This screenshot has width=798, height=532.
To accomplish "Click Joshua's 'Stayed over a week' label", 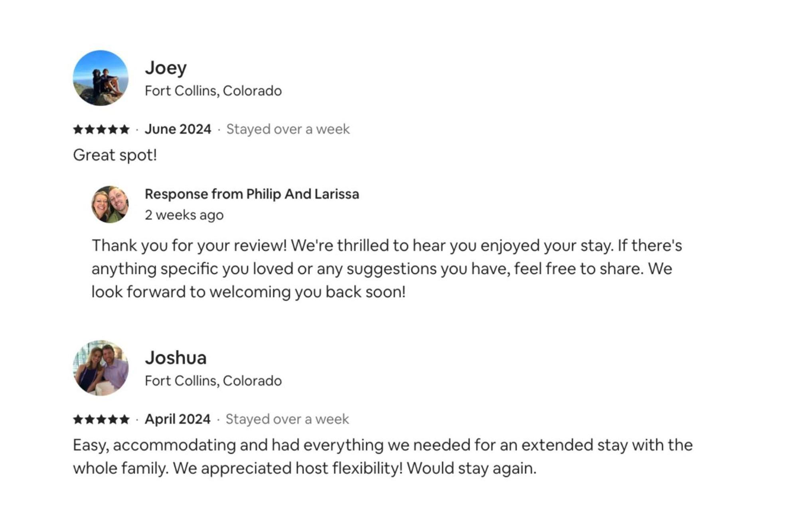I will (287, 419).
